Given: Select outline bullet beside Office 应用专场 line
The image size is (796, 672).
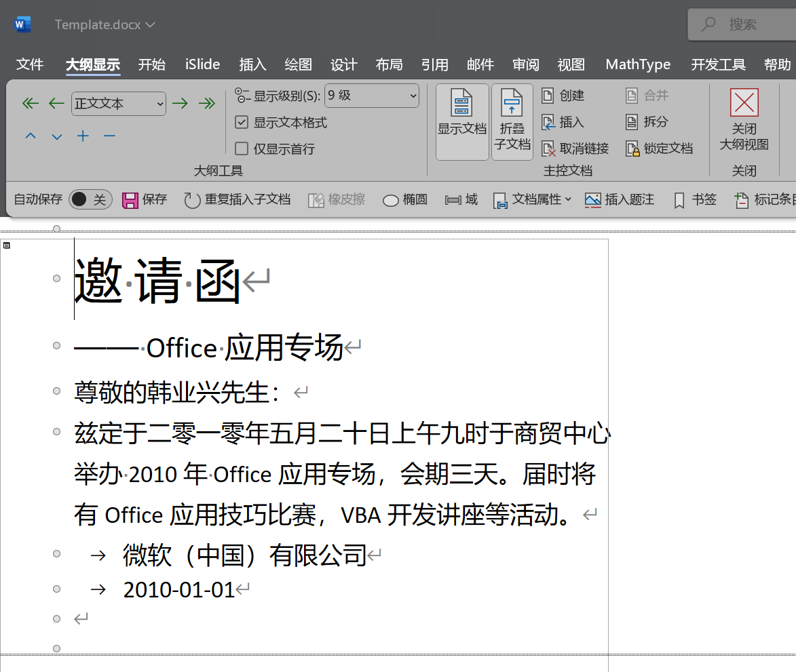Looking at the screenshot, I should 57,346.
